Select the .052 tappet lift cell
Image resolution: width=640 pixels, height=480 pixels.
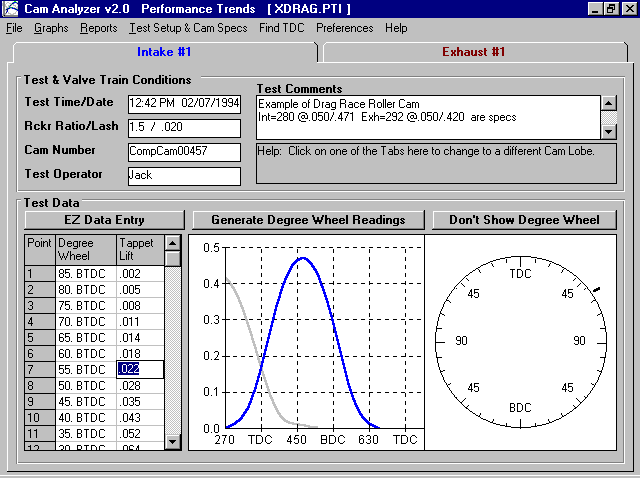pyautogui.click(x=140, y=433)
